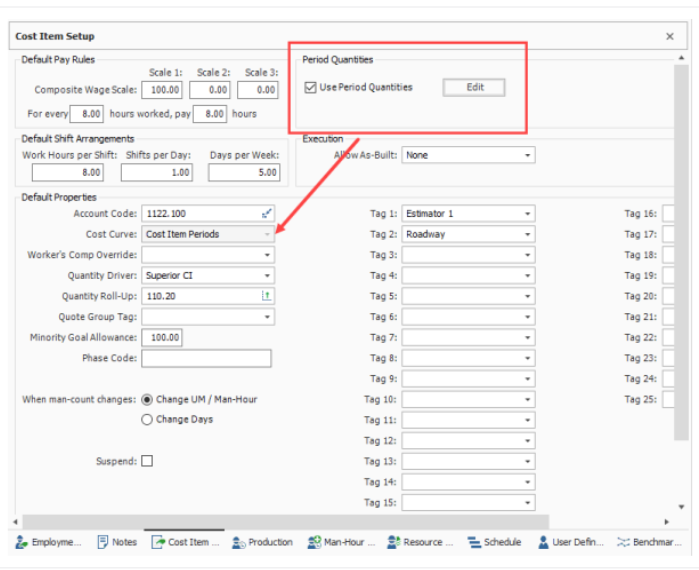This screenshot has width=699, height=570.
Task: Open the Resource tab
Action: (x=420, y=542)
